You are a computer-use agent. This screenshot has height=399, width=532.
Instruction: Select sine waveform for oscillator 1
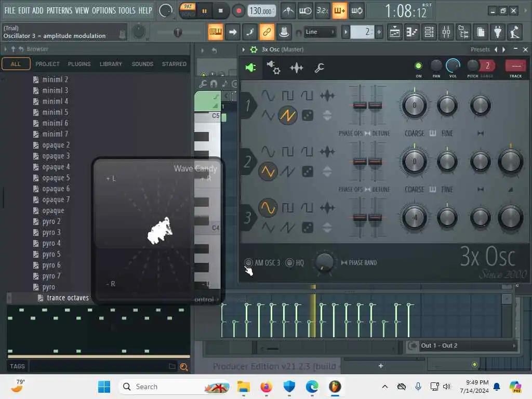click(x=268, y=96)
